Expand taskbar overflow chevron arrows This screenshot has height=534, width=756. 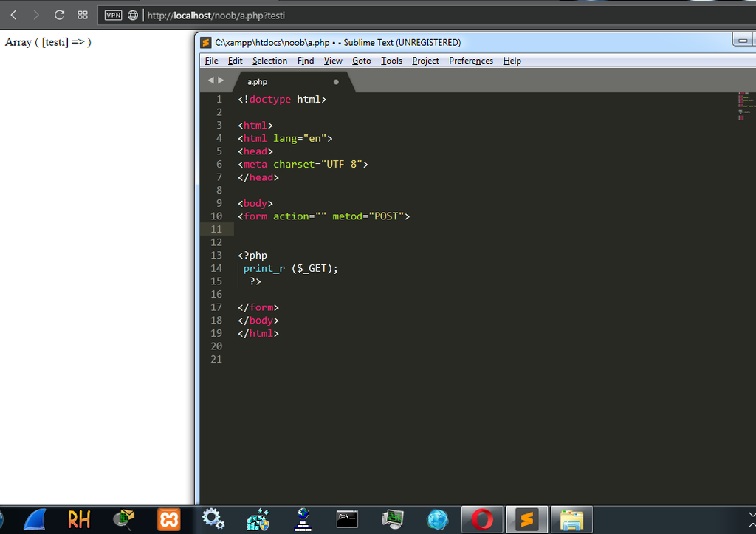(751, 519)
